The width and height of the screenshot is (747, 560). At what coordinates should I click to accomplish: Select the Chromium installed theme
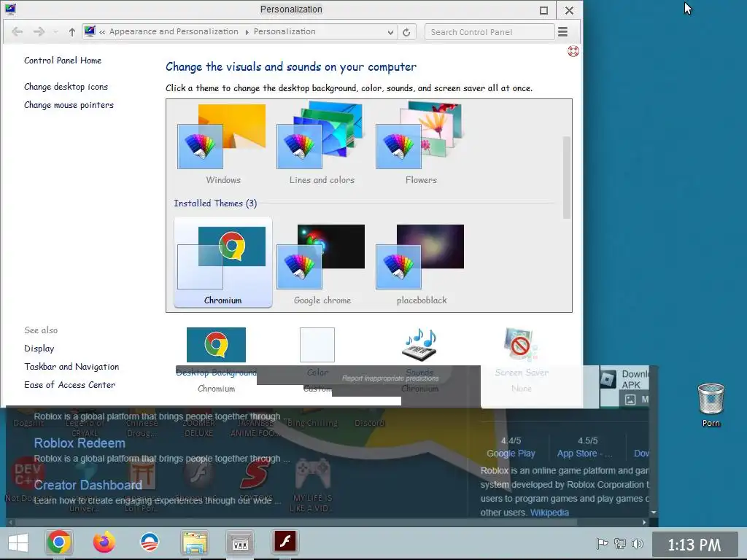click(223, 262)
